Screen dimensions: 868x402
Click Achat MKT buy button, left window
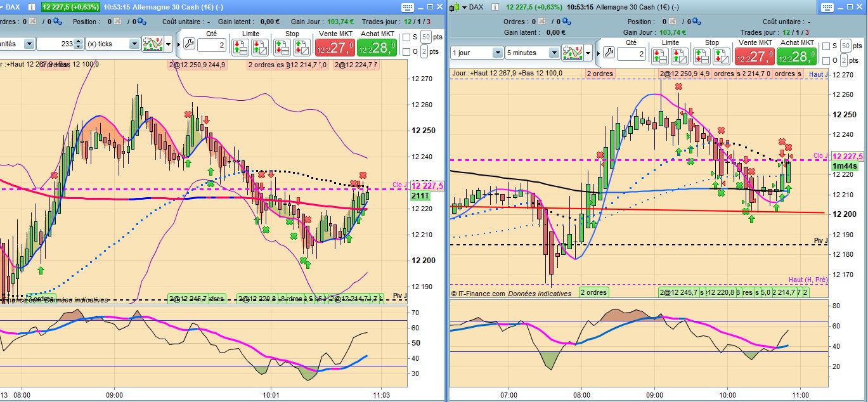click(x=377, y=48)
